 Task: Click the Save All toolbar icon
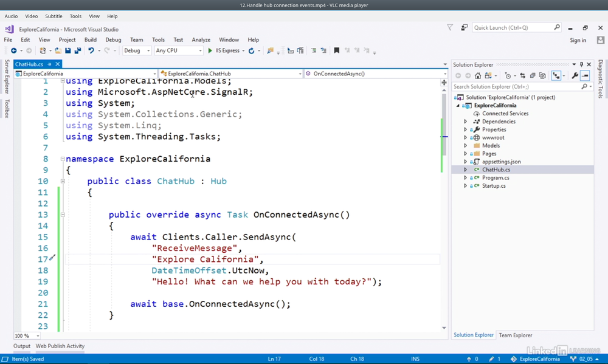(78, 50)
